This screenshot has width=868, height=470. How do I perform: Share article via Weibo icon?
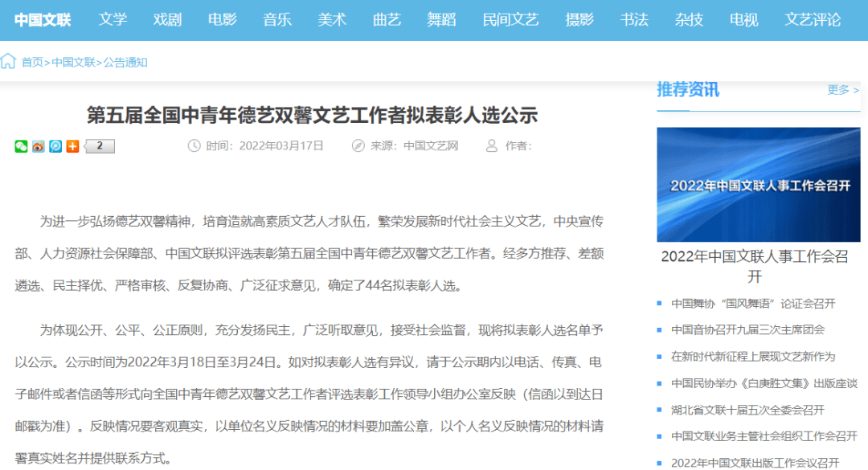39,146
